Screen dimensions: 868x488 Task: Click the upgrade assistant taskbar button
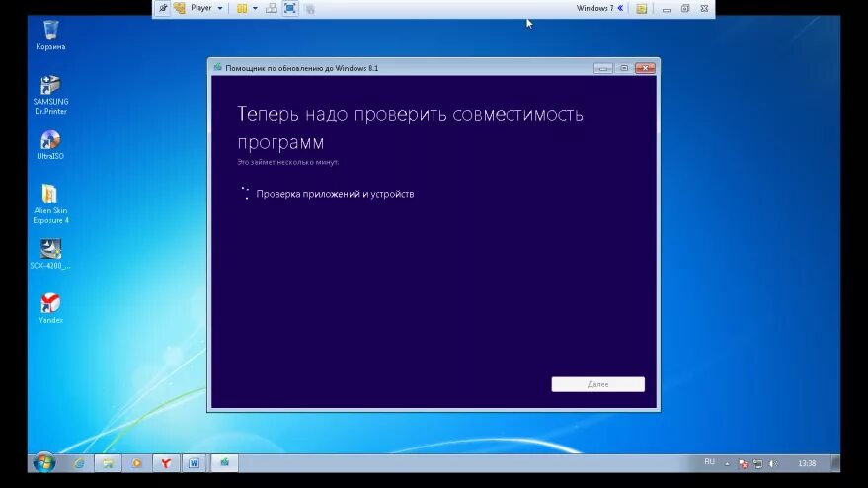pos(225,463)
